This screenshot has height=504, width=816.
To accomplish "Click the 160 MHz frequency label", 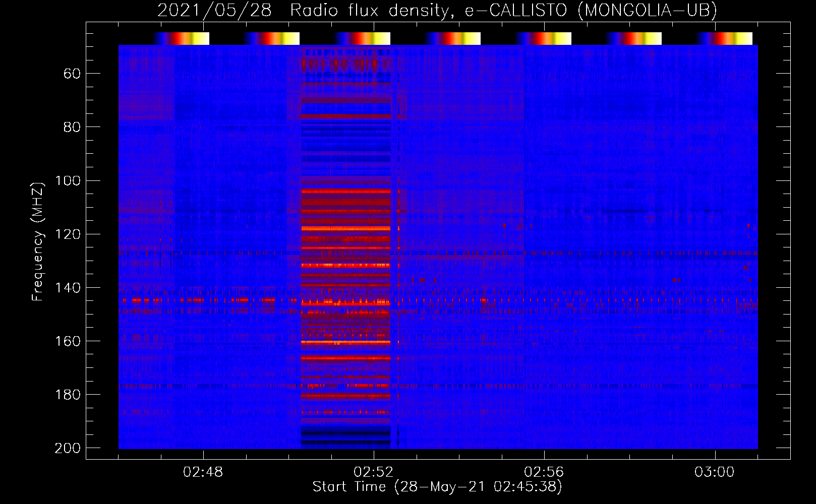I will click(x=68, y=341).
